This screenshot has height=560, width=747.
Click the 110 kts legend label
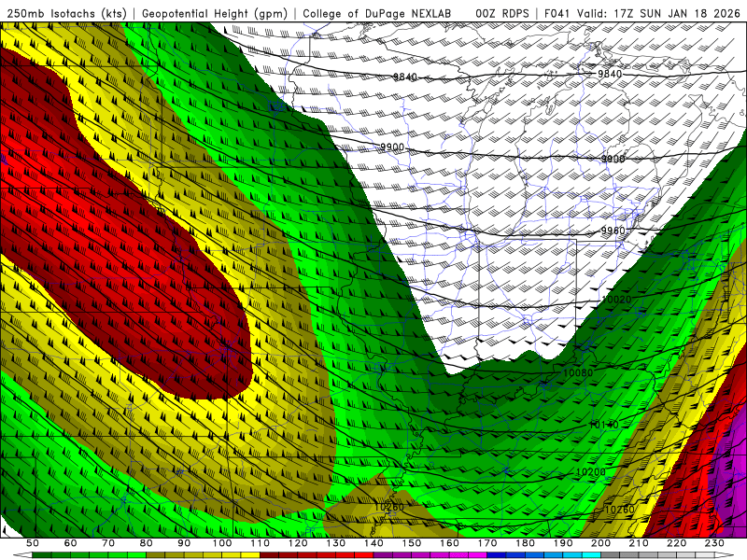pyautogui.click(x=260, y=543)
